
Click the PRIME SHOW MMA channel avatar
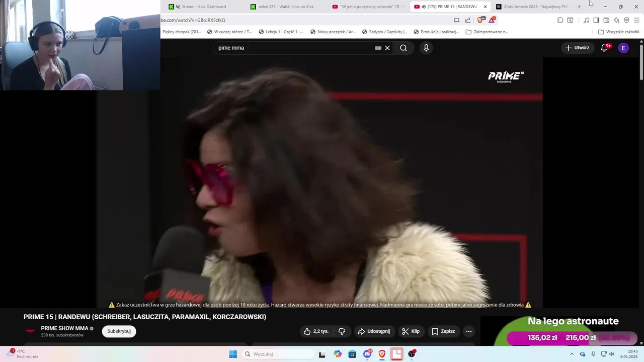[x=30, y=331]
